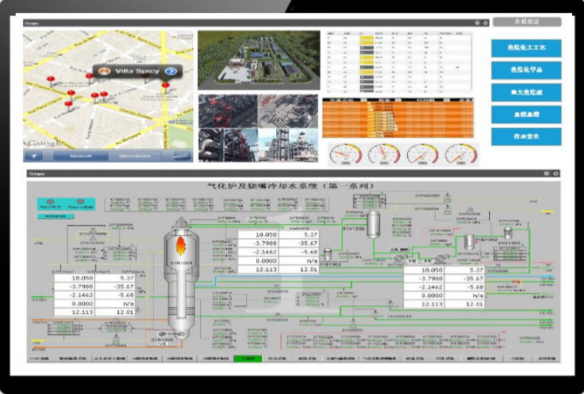The image size is (584, 394).
Task: Click the 作业安全 blue button
Action: click(526, 136)
